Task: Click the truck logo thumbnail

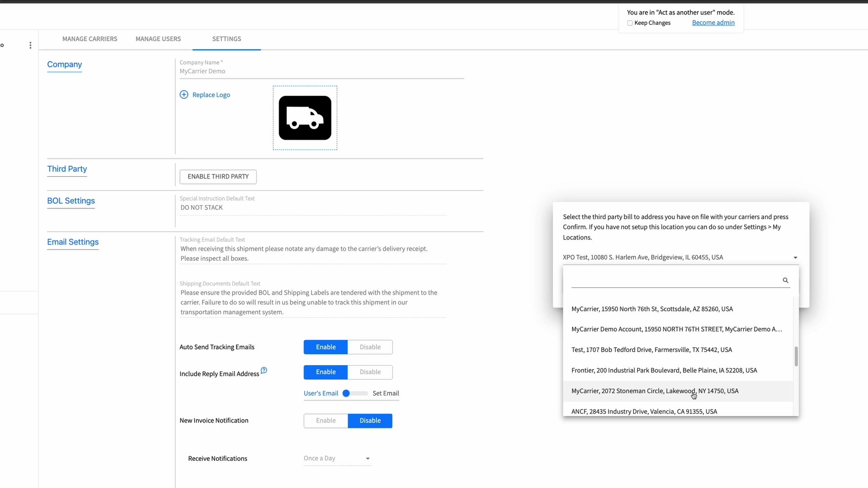Action: coord(305,118)
